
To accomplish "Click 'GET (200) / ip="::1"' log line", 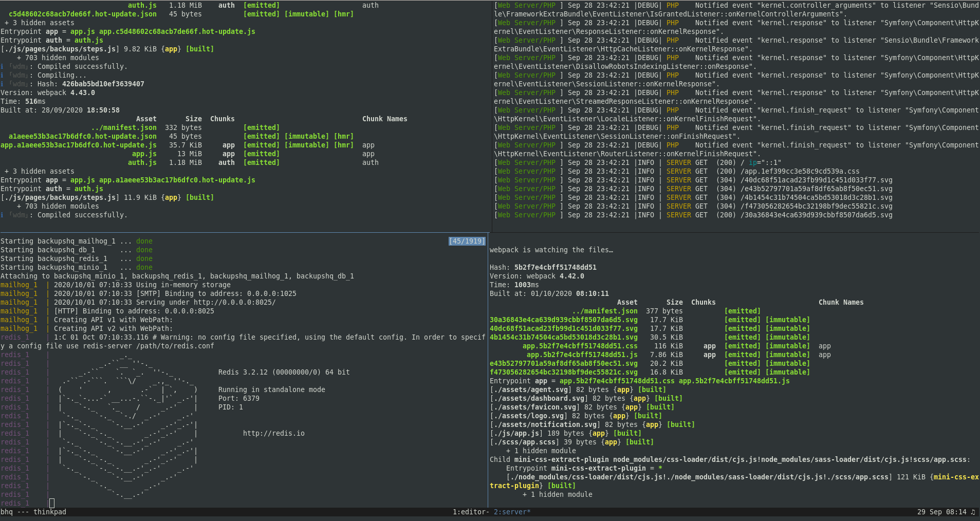I will click(638, 162).
